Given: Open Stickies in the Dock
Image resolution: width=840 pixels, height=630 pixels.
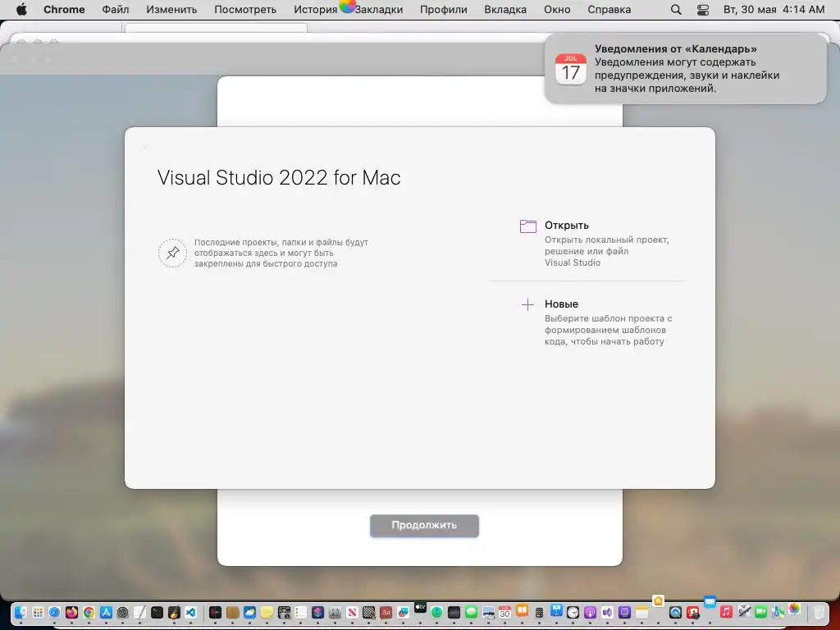Looking at the screenshot, I should tap(267, 612).
